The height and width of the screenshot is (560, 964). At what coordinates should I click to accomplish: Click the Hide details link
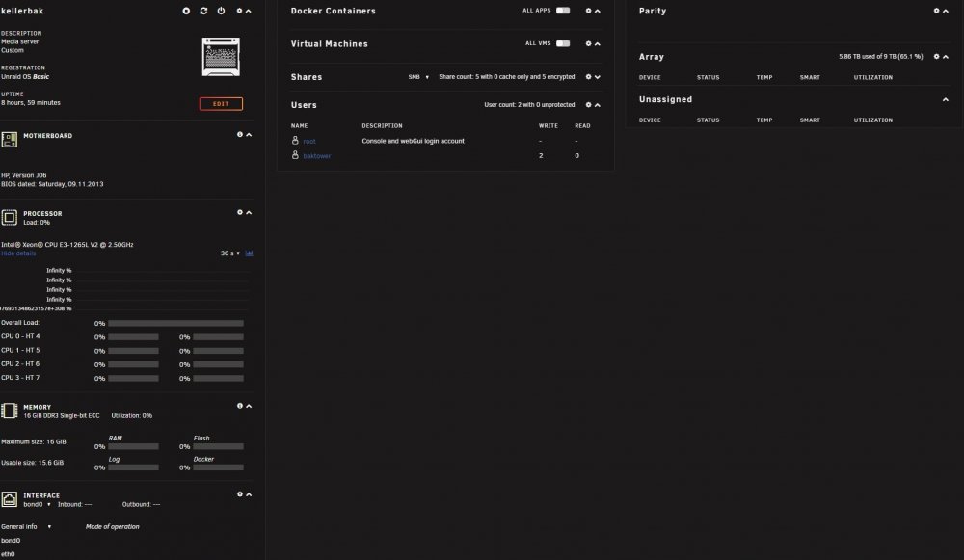click(18, 253)
